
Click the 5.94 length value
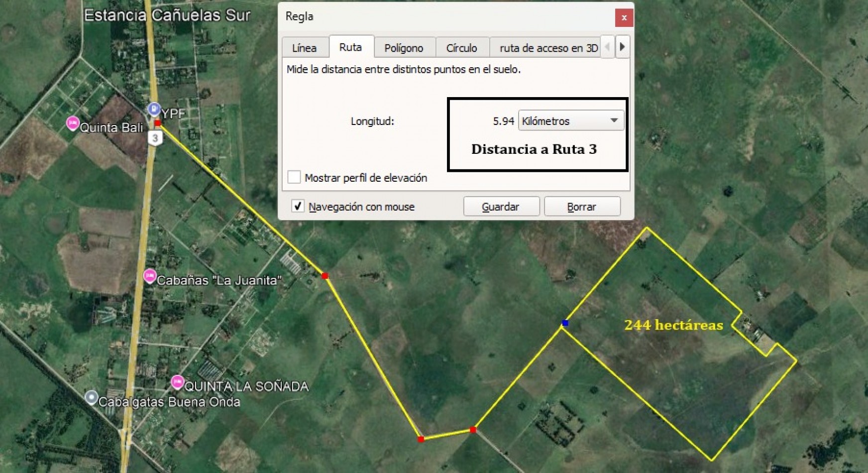tap(503, 121)
